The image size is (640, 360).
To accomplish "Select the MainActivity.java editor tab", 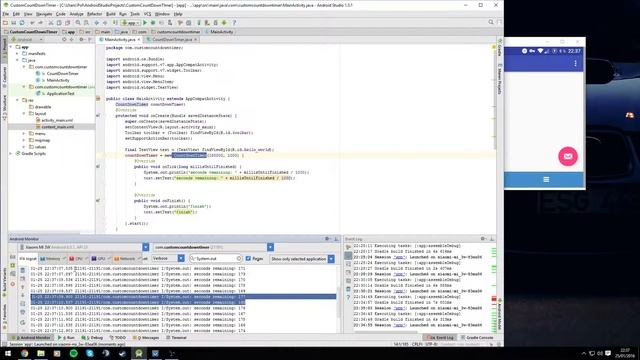I will pos(120,40).
